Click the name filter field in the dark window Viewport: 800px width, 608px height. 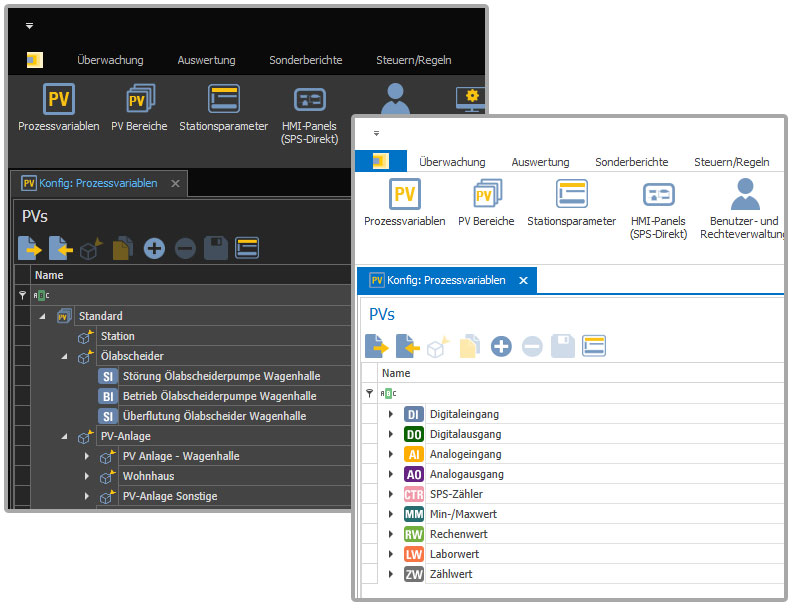[191, 295]
